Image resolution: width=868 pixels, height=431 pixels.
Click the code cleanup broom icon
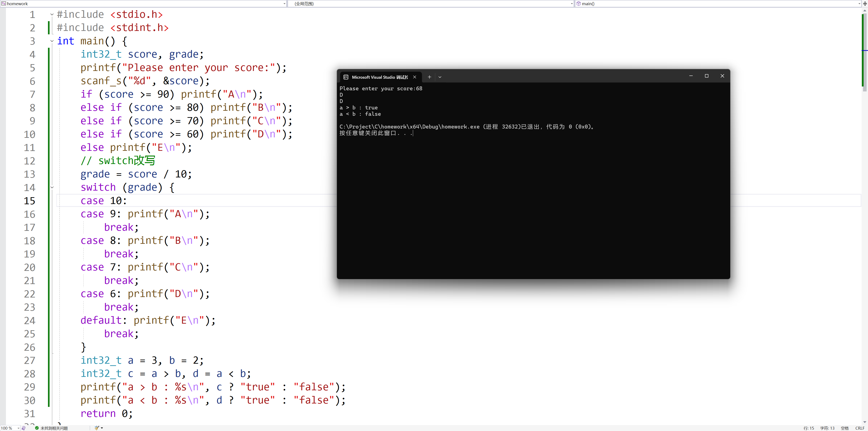(97, 428)
